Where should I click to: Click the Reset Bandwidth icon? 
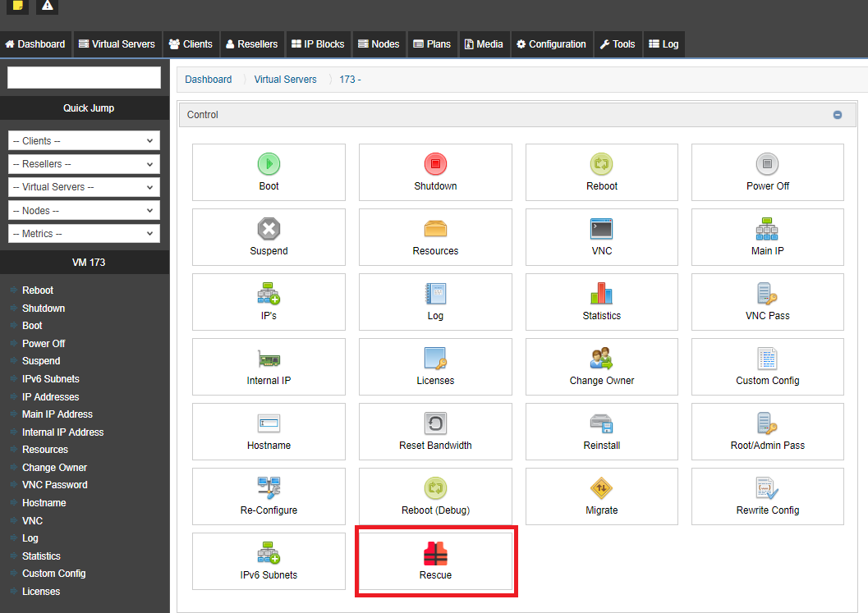point(435,423)
